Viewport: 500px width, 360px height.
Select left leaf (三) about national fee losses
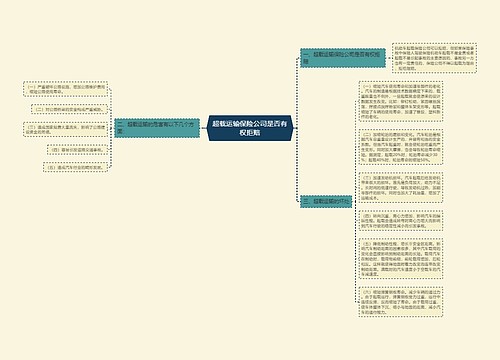coord(66,129)
